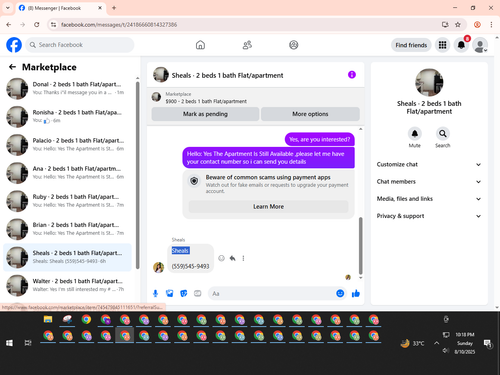Open File Explorer from taskbar
This screenshot has width=500, height=375.
click(48, 319)
